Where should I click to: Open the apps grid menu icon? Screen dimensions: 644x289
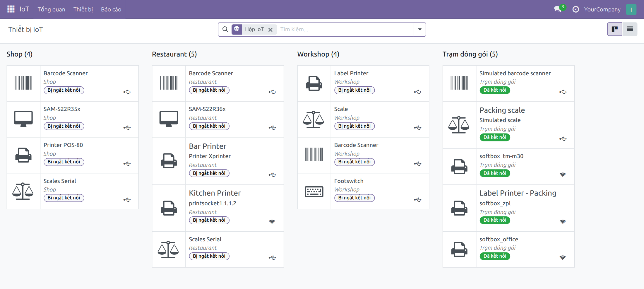[x=11, y=9]
